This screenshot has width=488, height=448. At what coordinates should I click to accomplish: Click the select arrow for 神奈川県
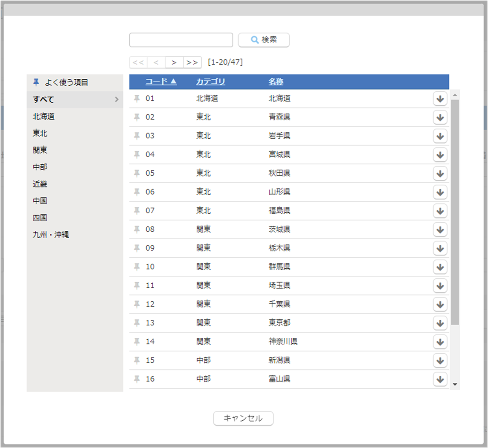[440, 342]
